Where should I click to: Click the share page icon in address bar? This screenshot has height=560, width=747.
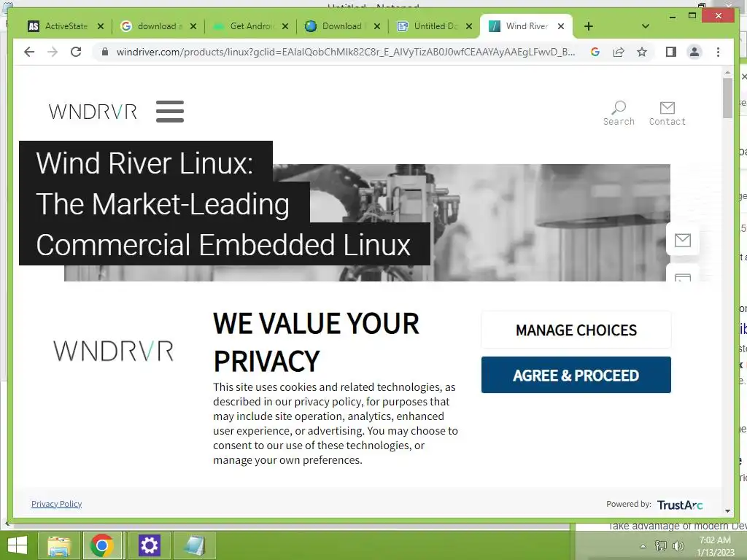click(x=619, y=52)
